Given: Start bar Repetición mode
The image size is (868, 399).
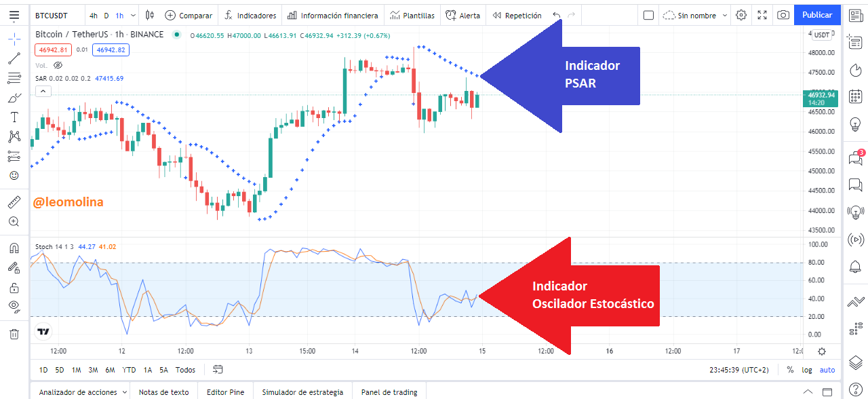Looking at the screenshot, I should tap(517, 15).
